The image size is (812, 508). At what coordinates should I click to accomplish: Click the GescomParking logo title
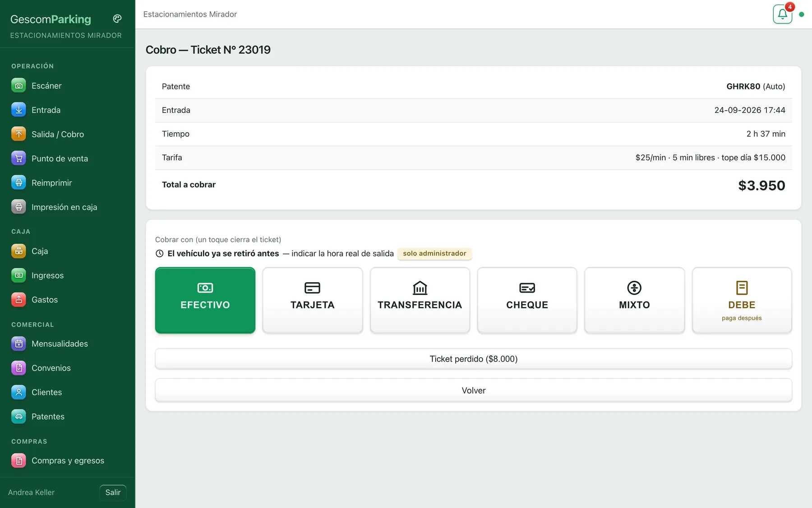pos(51,19)
